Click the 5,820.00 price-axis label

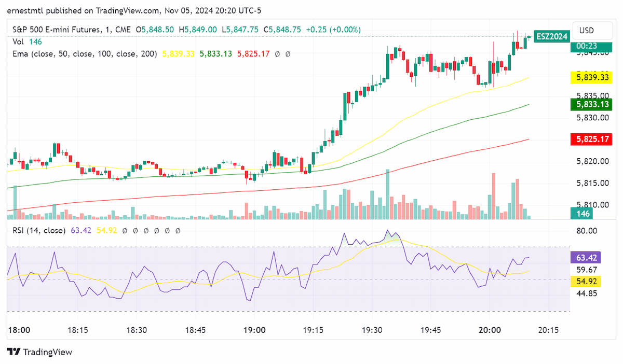[x=592, y=161]
